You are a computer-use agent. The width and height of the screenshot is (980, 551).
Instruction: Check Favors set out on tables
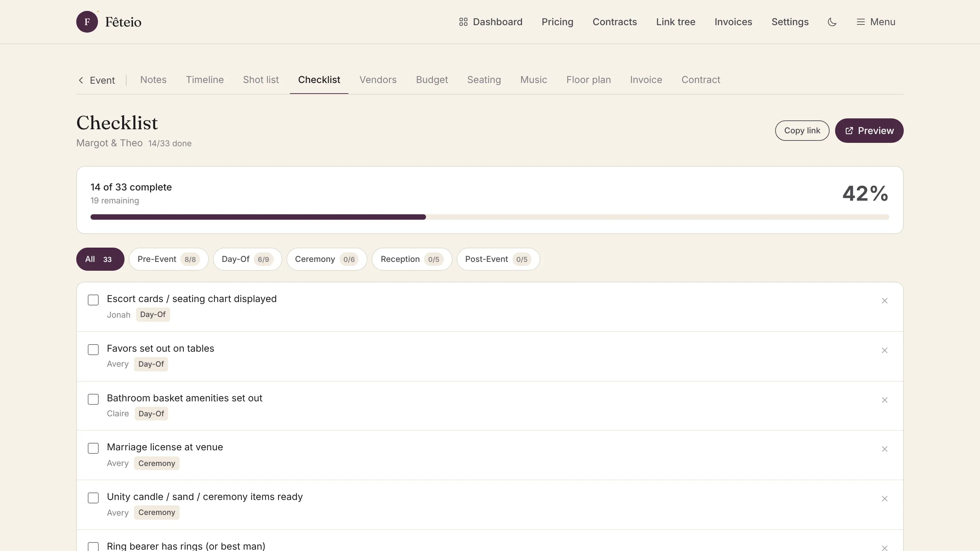tap(93, 349)
